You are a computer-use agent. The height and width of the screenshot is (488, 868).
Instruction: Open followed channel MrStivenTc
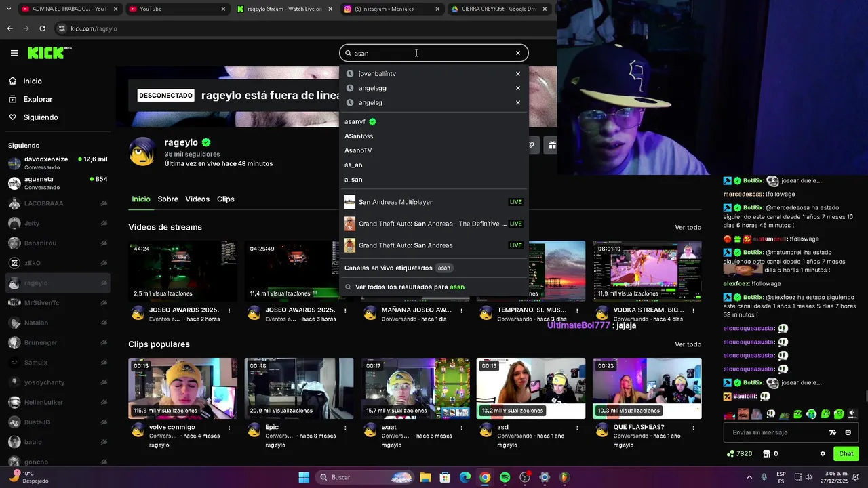click(x=58, y=302)
